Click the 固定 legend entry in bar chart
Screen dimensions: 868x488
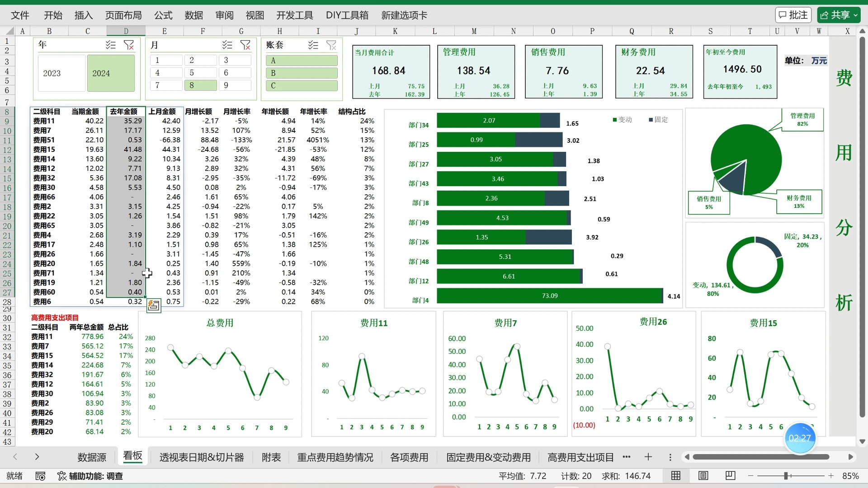coord(658,120)
